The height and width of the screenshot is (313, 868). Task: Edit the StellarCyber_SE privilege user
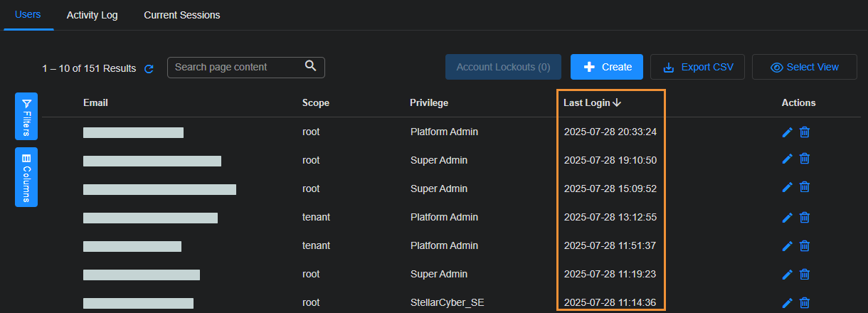pyautogui.click(x=787, y=302)
